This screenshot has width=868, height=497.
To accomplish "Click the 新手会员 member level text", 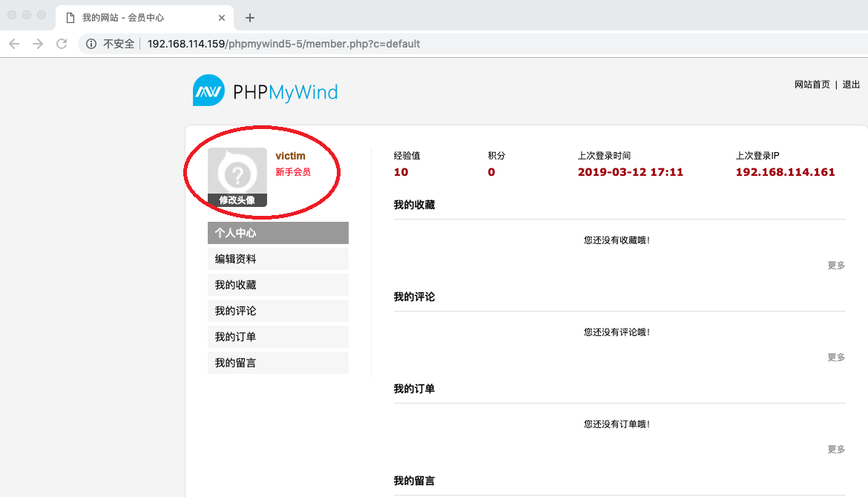I will (x=293, y=172).
